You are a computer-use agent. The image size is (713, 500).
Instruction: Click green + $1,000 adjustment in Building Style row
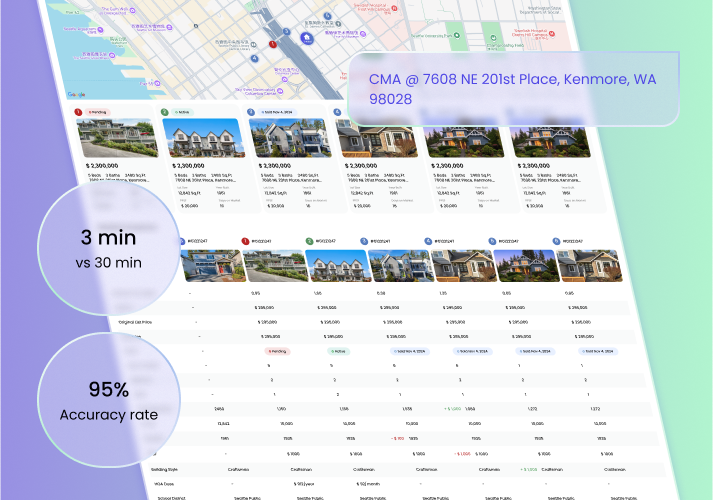coord(528,470)
